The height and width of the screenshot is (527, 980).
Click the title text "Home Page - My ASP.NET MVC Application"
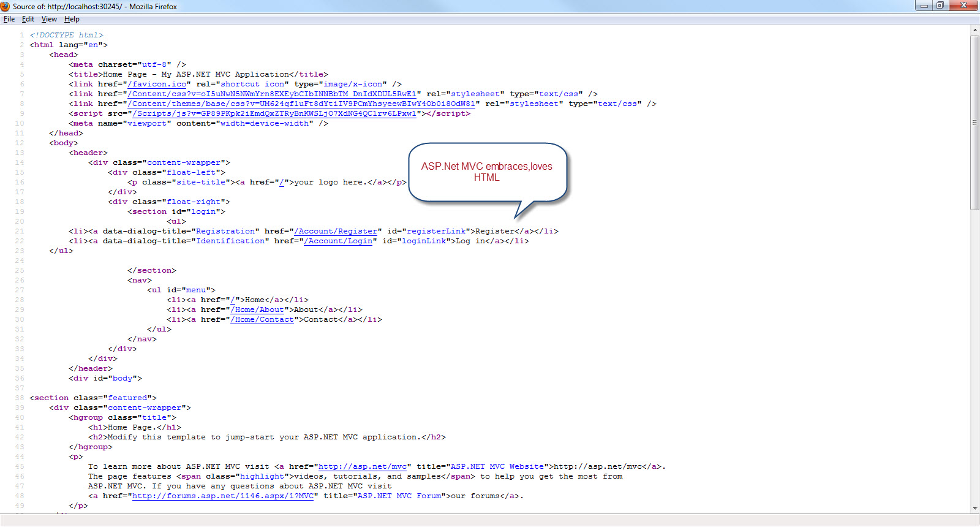[196, 74]
